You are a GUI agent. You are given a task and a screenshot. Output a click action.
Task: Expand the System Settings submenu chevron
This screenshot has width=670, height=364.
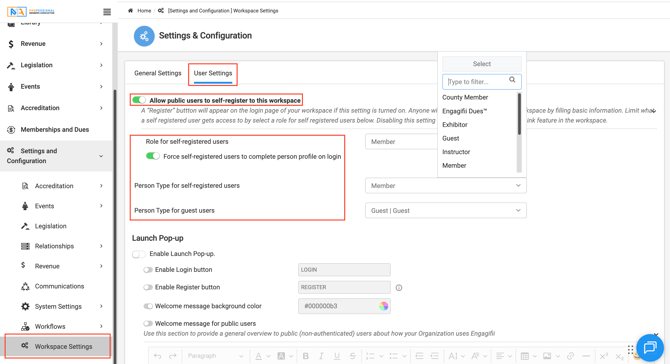101,306
